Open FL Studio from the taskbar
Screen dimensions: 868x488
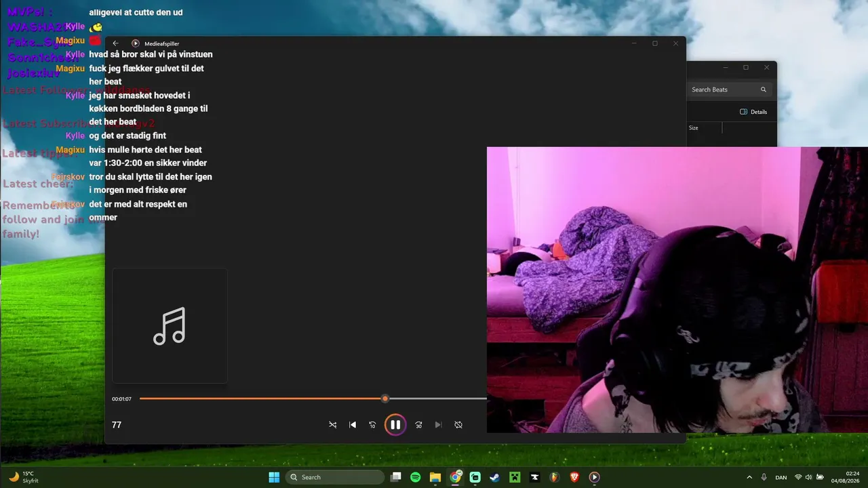pyautogui.click(x=555, y=477)
